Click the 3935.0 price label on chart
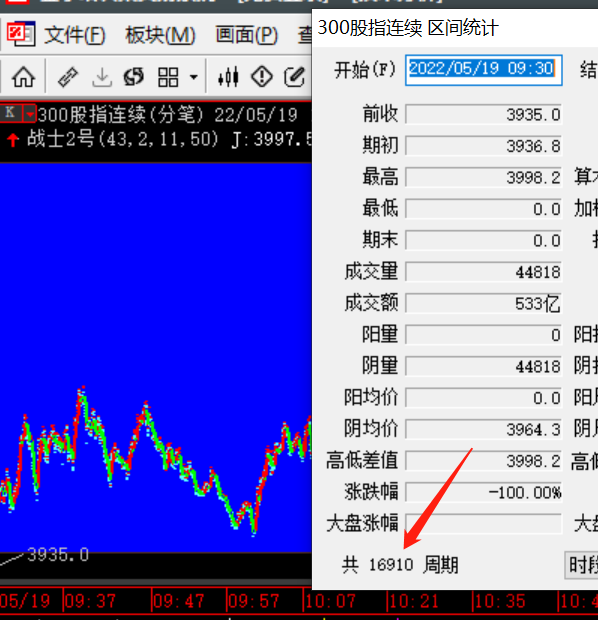This screenshot has height=620, width=598. 58,555
